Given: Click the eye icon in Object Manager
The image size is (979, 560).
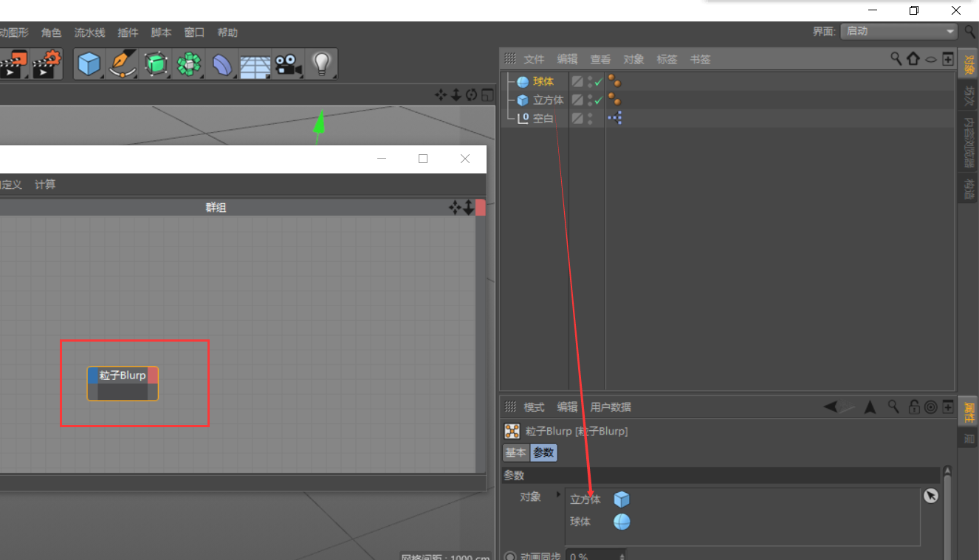Looking at the screenshot, I should [931, 59].
